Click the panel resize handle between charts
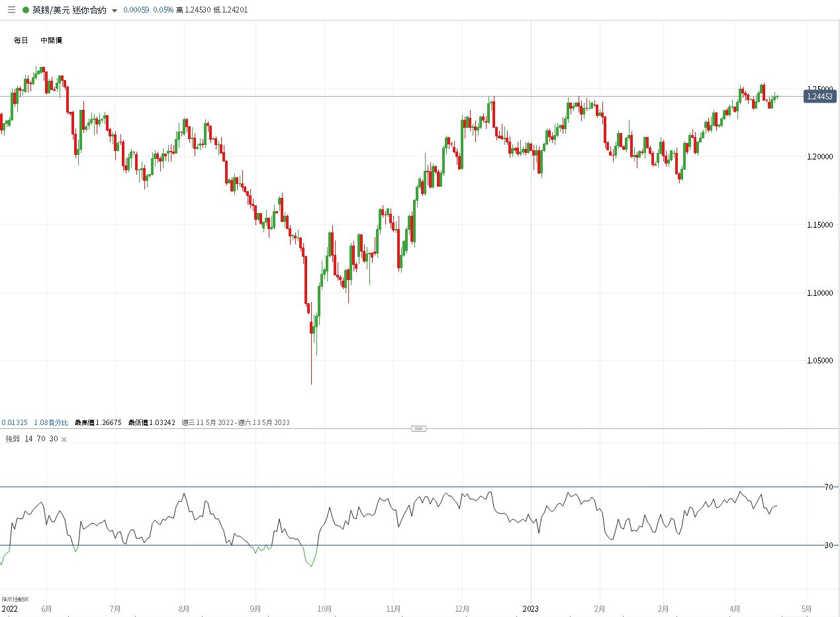This screenshot has width=840, height=617. point(418,428)
